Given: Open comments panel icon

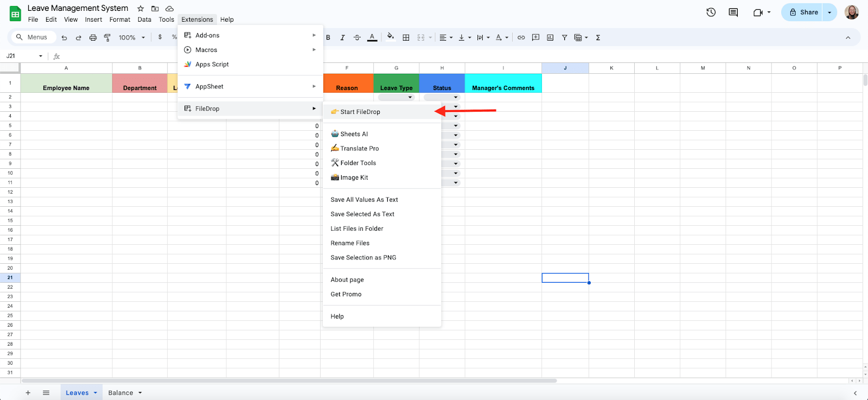Looking at the screenshot, I should pos(733,12).
